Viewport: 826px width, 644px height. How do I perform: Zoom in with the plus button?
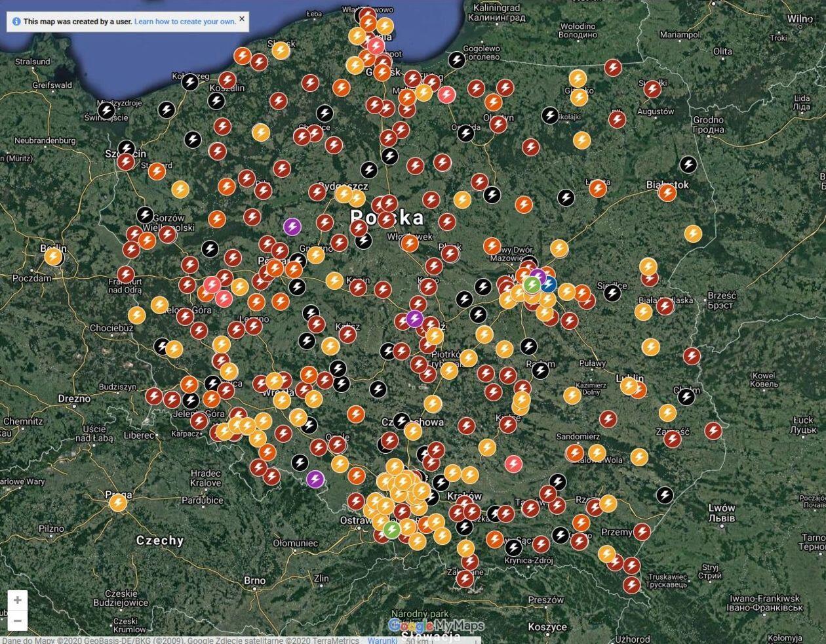click(x=18, y=600)
